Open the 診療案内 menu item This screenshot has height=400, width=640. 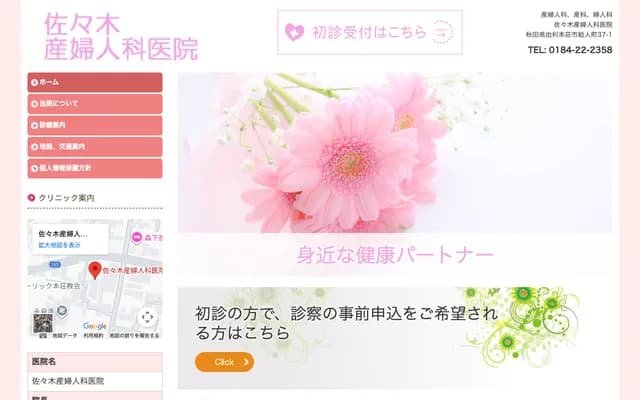point(95,125)
